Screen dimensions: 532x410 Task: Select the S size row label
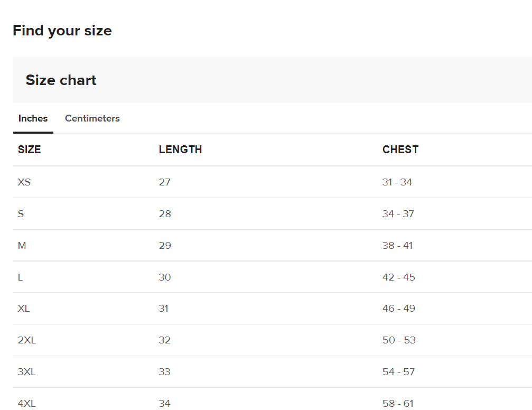pyautogui.click(x=21, y=214)
